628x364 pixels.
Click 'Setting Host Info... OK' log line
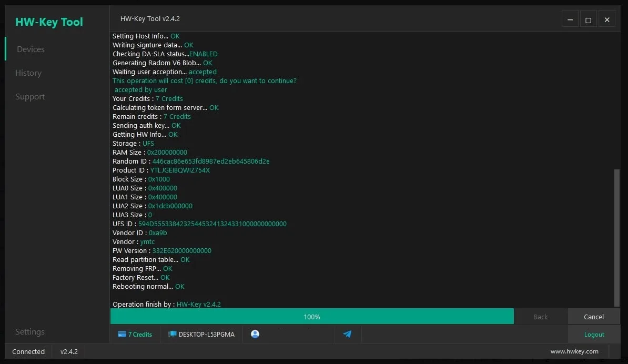coord(146,36)
